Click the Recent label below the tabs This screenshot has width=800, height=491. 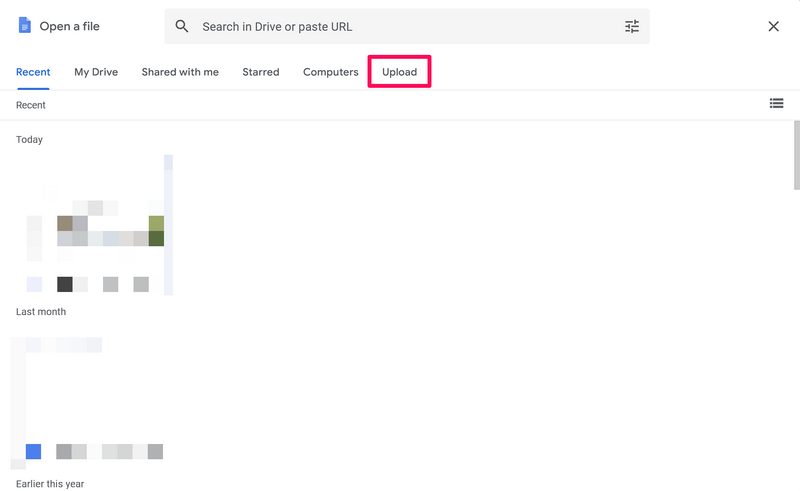pos(31,105)
